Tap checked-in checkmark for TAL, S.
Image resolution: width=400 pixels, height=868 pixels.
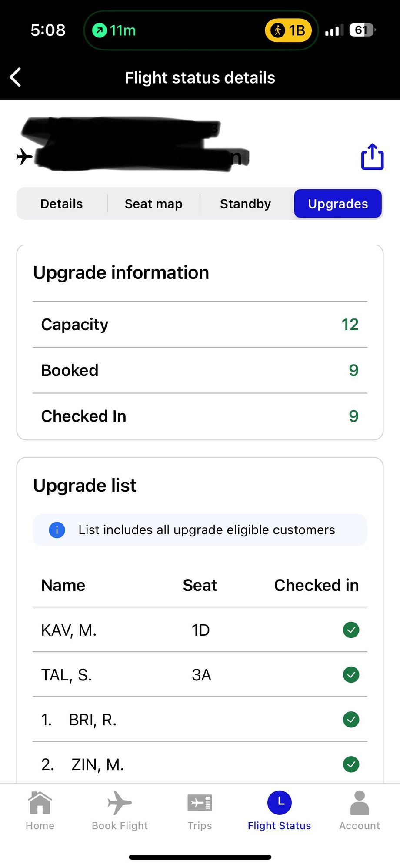pos(351,674)
